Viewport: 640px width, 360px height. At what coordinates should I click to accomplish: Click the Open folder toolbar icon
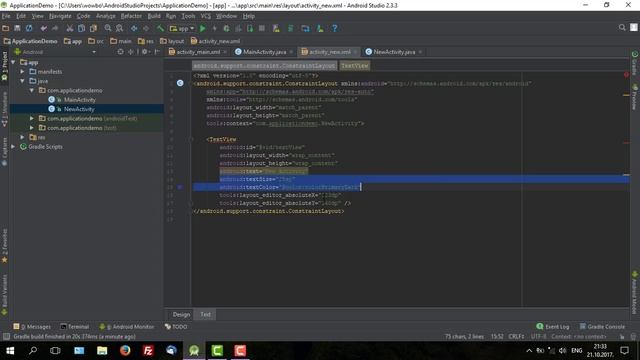tap(6, 28)
